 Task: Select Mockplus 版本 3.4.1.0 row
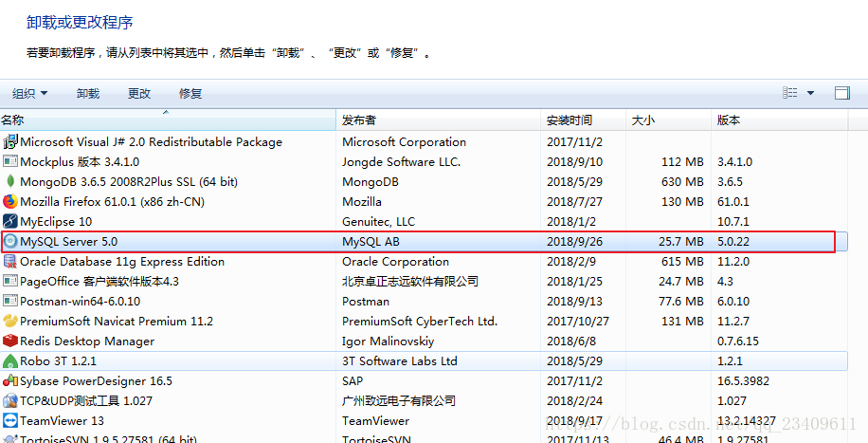pos(424,162)
